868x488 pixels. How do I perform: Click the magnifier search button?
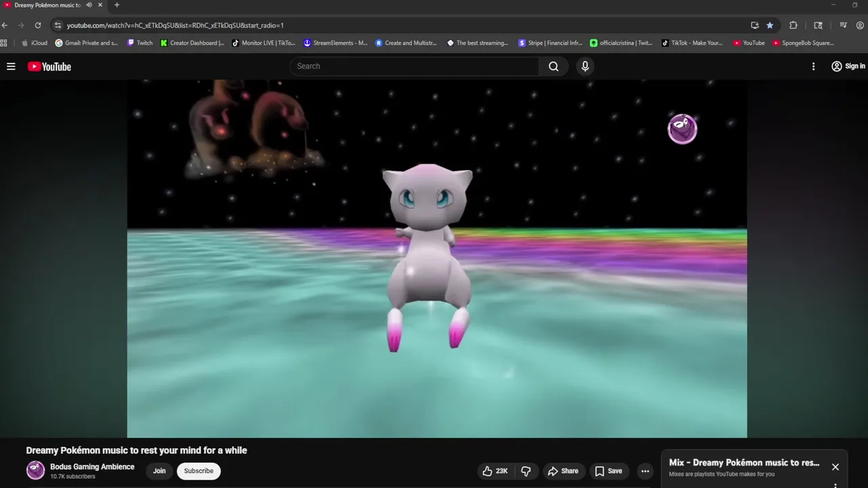tap(554, 66)
